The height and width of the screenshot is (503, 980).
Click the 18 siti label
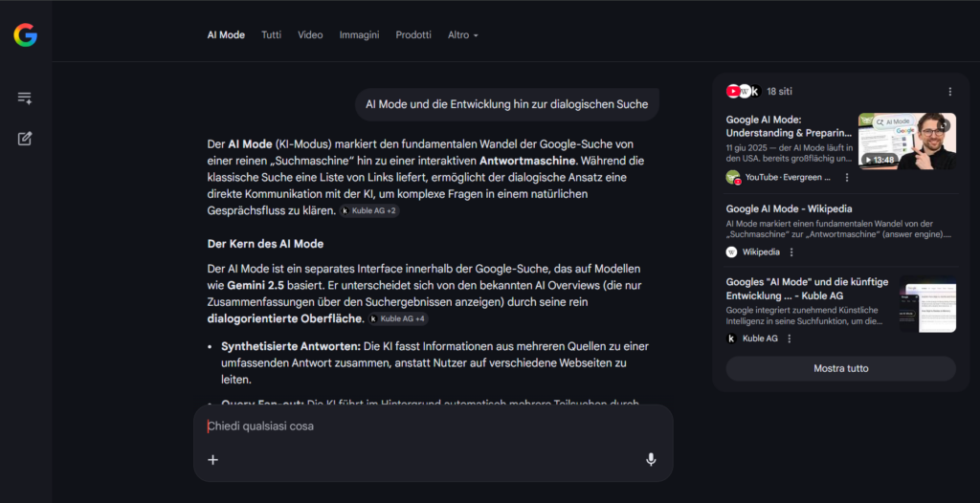779,91
